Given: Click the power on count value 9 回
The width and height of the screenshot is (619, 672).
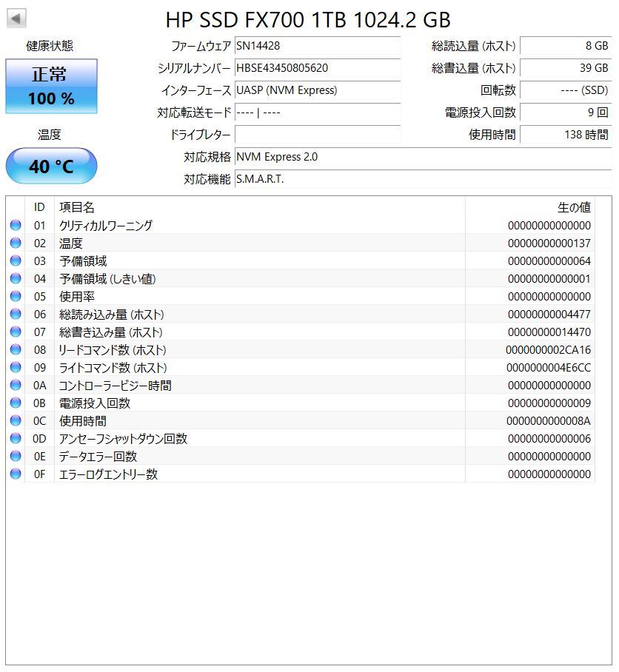Looking at the screenshot, I should point(566,112).
